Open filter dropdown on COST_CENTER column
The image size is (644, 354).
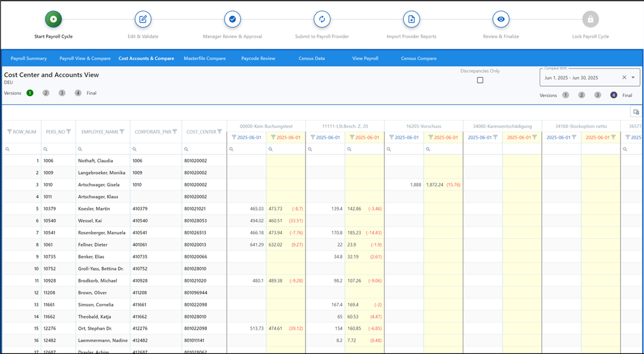(219, 132)
